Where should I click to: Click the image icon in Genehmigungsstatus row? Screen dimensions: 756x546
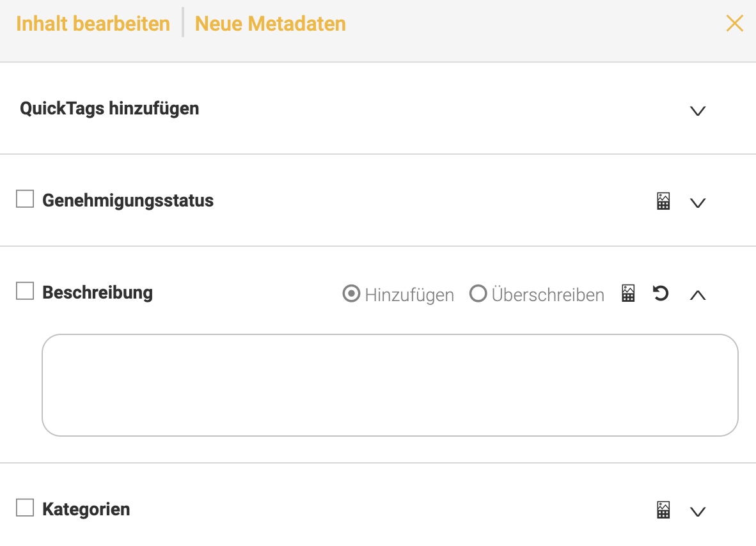point(664,202)
